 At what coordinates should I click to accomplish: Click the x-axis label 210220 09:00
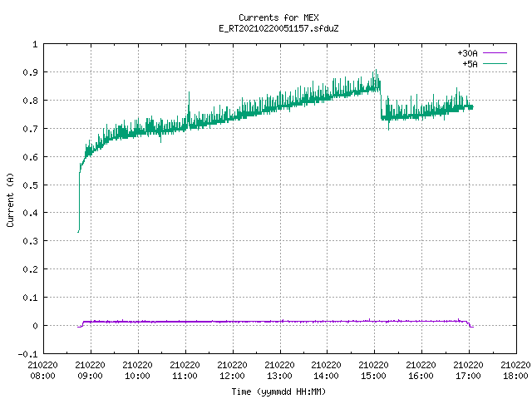(x=91, y=371)
